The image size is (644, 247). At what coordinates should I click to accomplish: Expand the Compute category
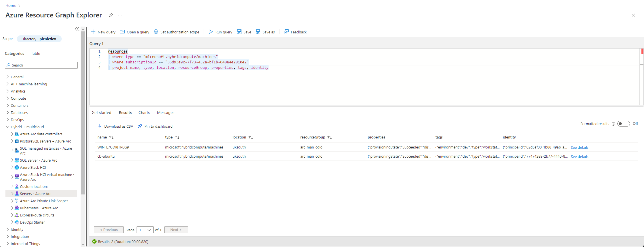pos(8,98)
